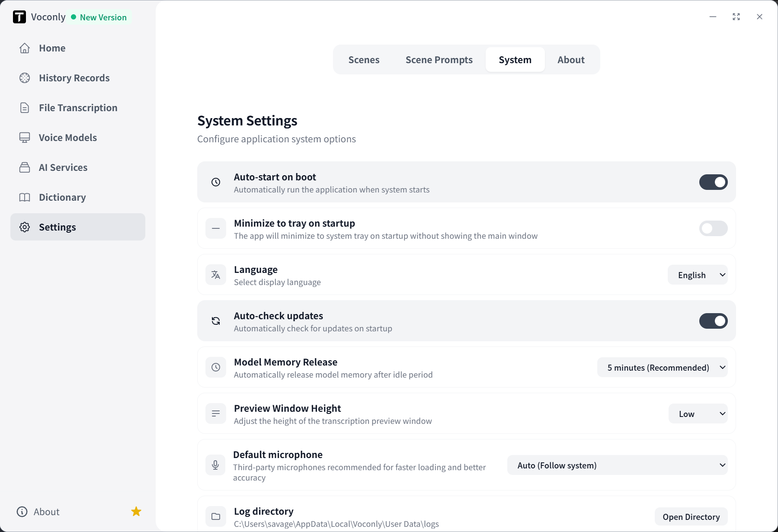Click the Home house icon
The height and width of the screenshot is (532, 778).
(25, 48)
